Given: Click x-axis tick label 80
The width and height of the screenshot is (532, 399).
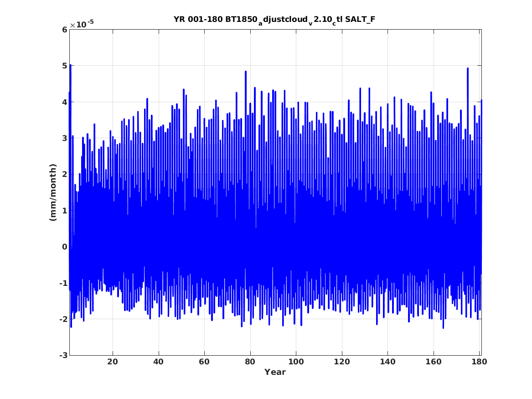Looking at the screenshot, I should [250, 362].
